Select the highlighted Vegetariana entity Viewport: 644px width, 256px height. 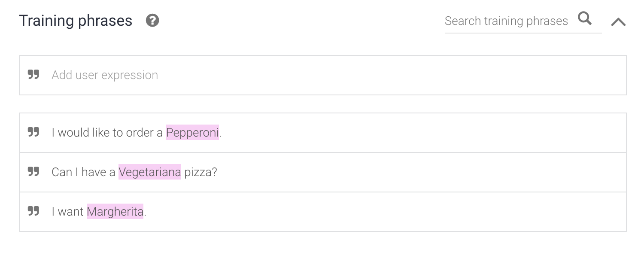tap(150, 172)
